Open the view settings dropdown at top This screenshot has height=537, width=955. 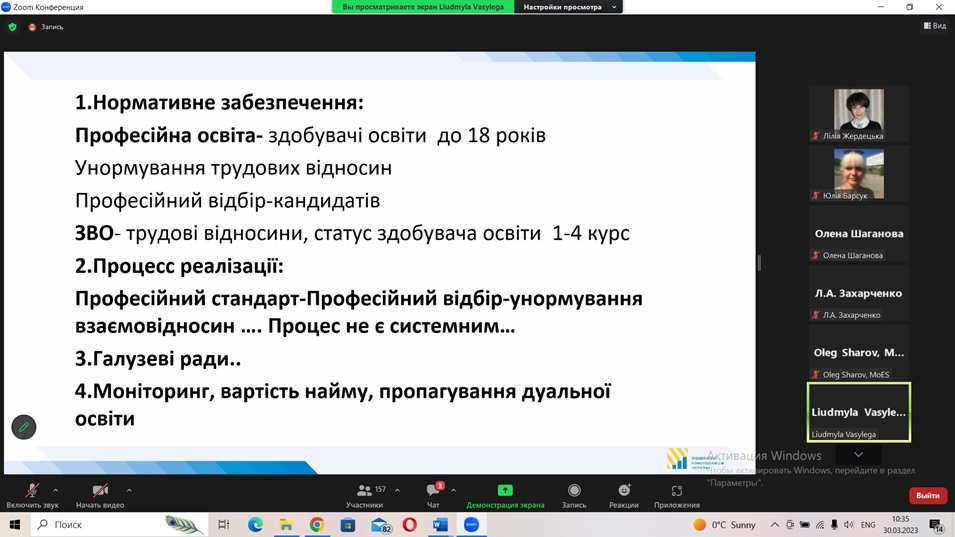click(x=569, y=7)
